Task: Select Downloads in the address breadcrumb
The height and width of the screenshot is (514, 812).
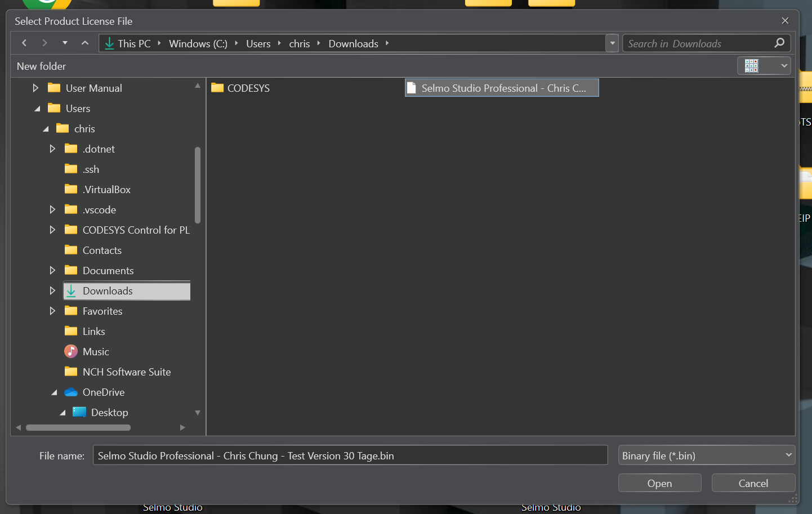Action: coord(354,43)
